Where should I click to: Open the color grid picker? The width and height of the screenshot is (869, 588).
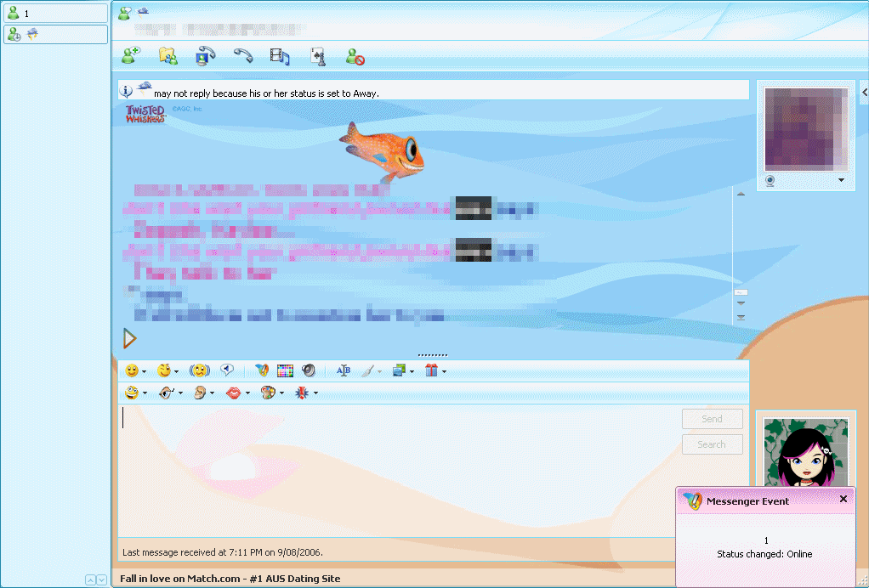(x=285, y=370)
